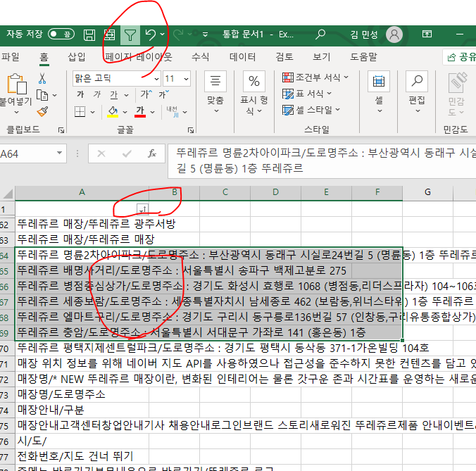Open the 셀 cells group button
476x471 pixels.
pos(379,92)
